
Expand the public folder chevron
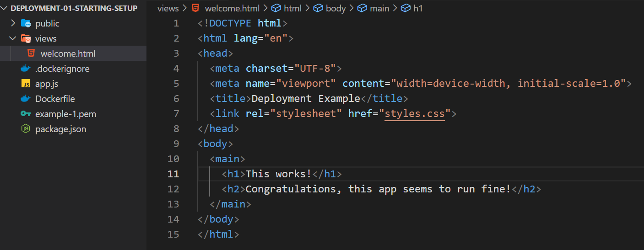coord(13,23)
